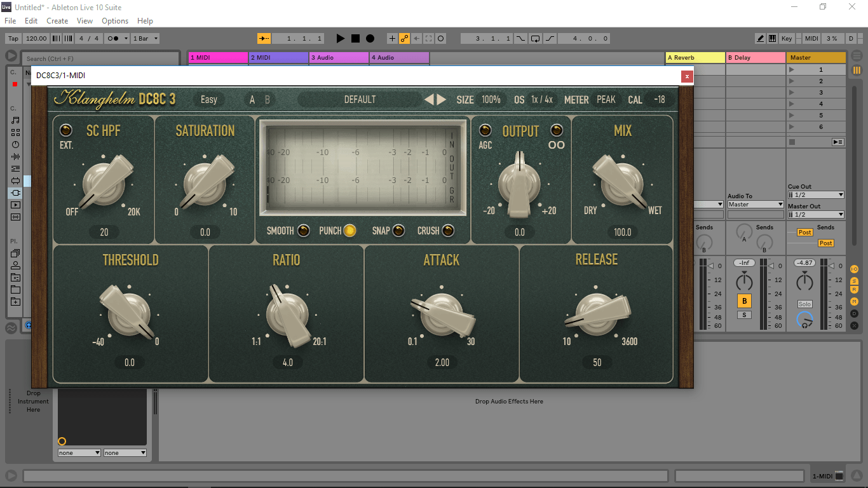Click the Tap tempo button
This screenshot has width=868, height=488.
13,39
